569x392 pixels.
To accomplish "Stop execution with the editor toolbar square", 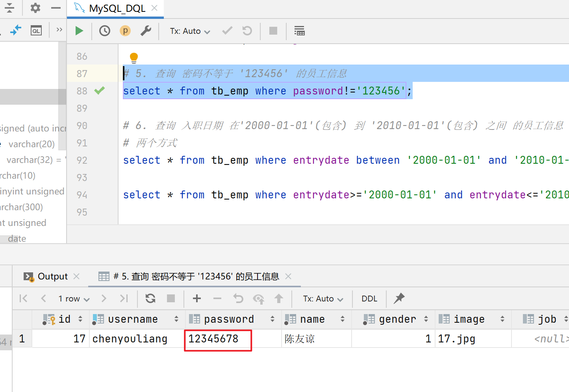I will (273, 31).
